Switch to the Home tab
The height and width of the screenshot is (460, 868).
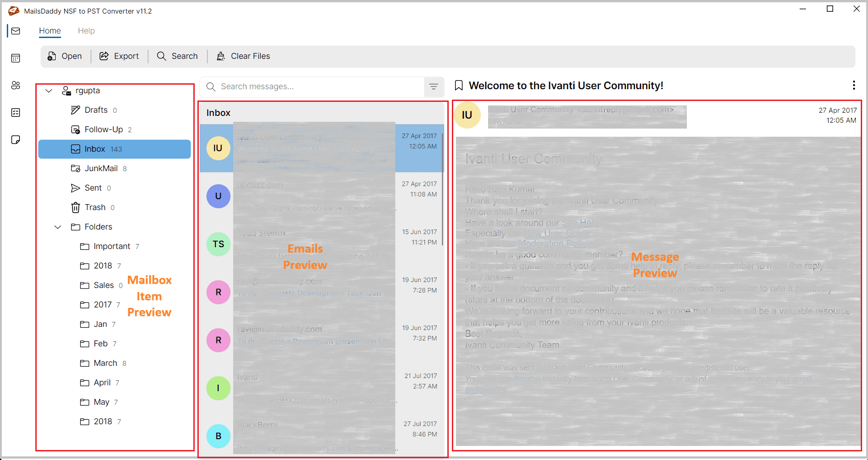[x=50, y=31]
